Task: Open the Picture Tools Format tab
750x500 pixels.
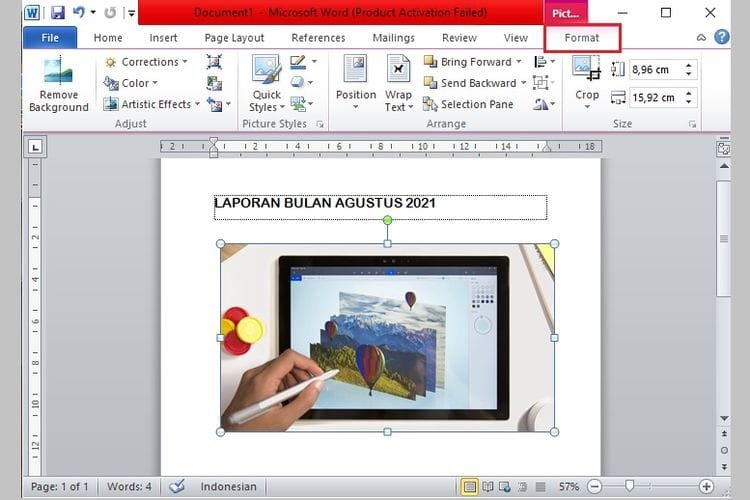Action: pos(582,38)
